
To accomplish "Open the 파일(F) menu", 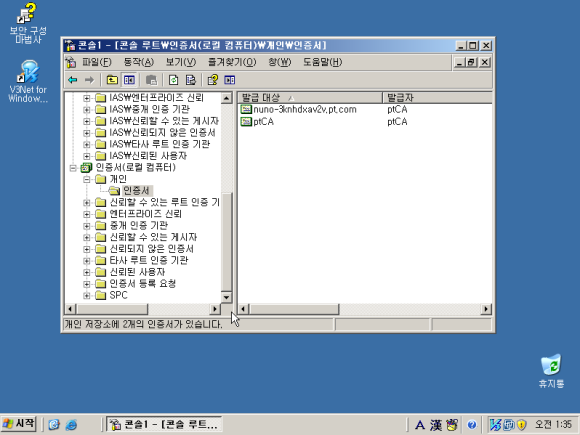I will tap(97, 62).
